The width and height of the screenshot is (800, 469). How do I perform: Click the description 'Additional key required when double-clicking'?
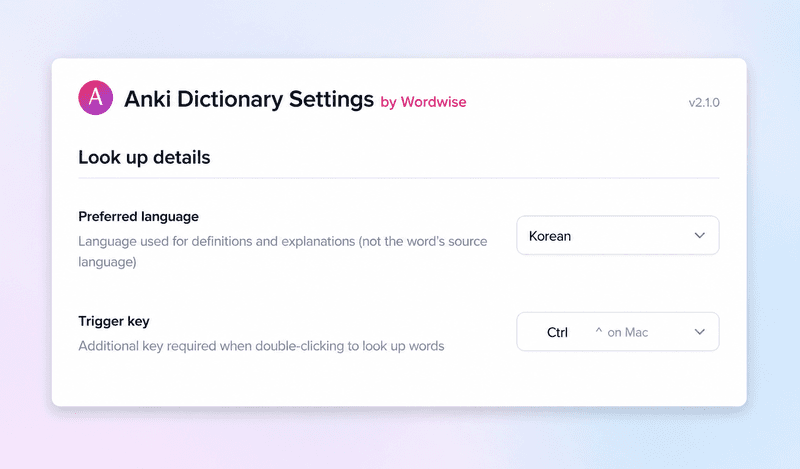(x=261, y=346)
